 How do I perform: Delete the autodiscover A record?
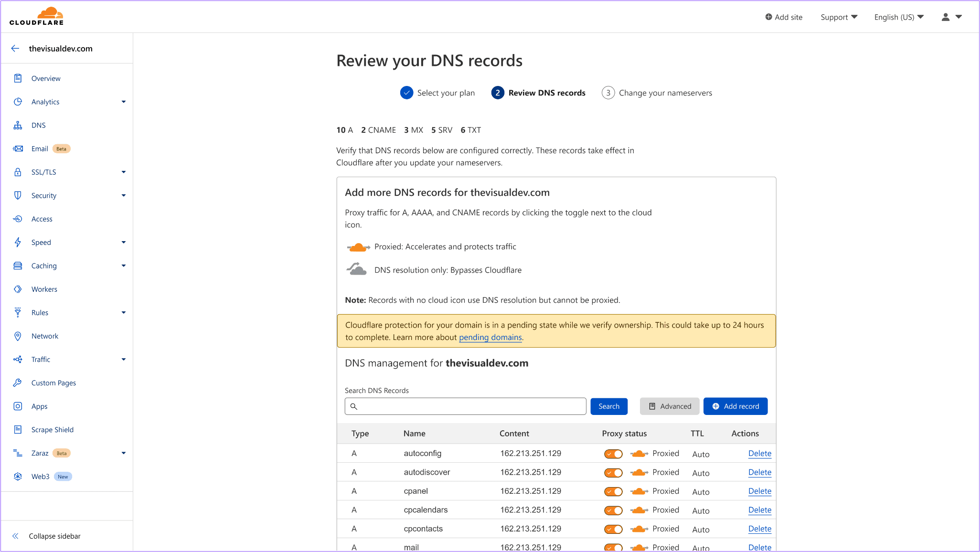[x=760, y=472]
